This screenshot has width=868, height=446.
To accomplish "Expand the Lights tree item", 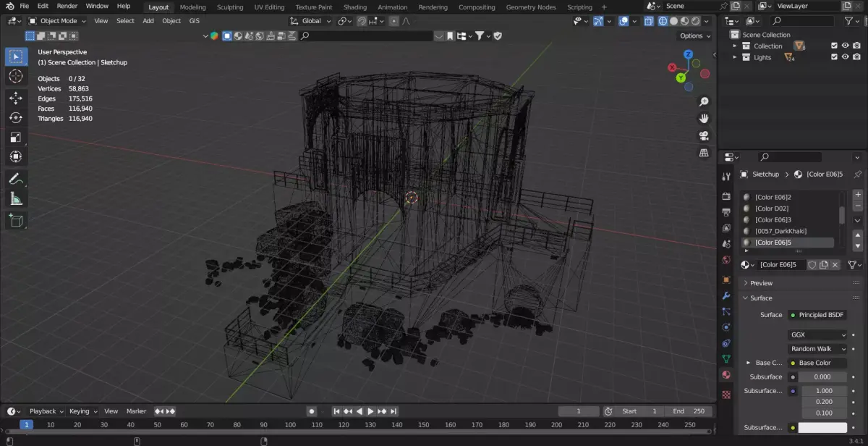I will [736, 57].
